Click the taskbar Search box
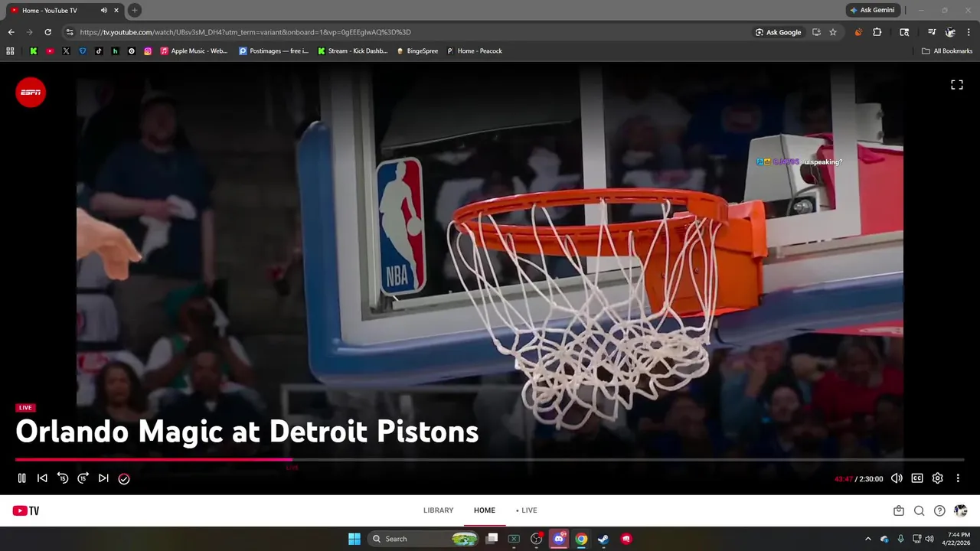 coord(423,539)
